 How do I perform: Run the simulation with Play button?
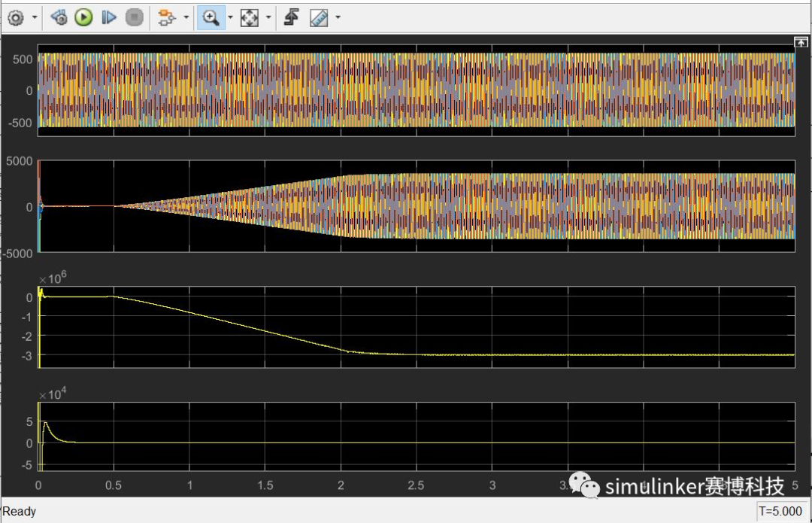[x=83, y=17]
